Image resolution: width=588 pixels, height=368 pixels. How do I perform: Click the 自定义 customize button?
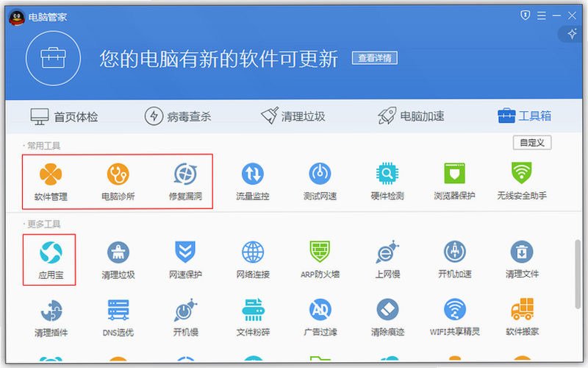[x=532, y=143]
